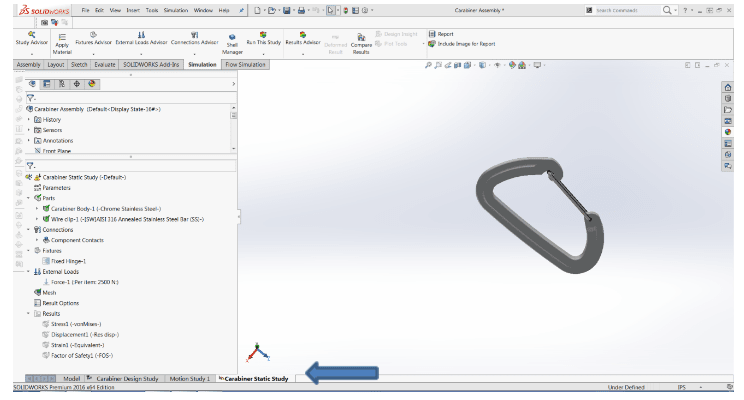Switch to the Motion Study 1 tab
Viewport: 744px width, 400px height.
click(190, 379)
